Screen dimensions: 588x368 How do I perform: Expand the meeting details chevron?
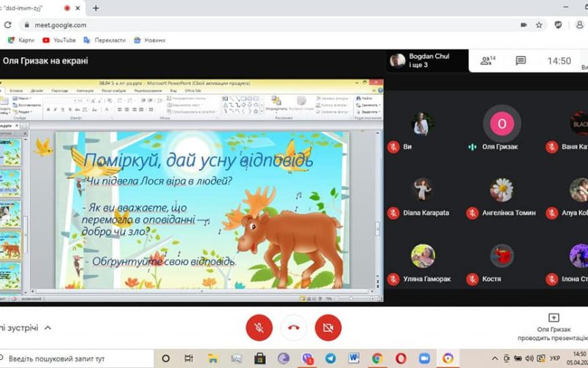pyautogui.click(x=48, y=328)
